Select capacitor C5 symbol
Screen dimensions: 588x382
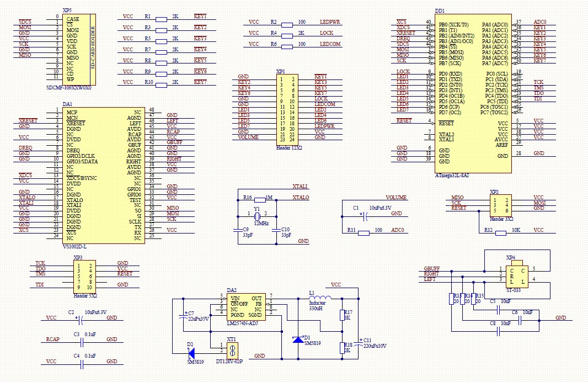click(499, 310)
